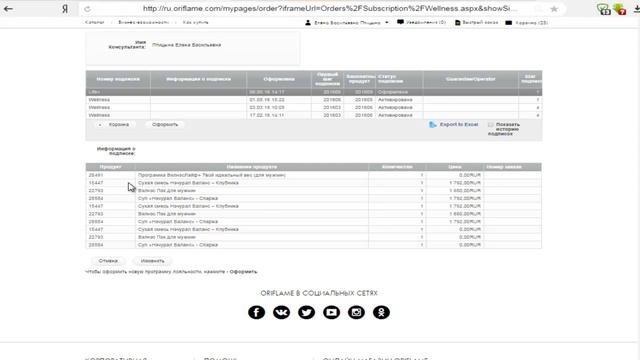Screen dimensions: 640x360
Task: Click the Цена column header
Action: coord(455,167)
